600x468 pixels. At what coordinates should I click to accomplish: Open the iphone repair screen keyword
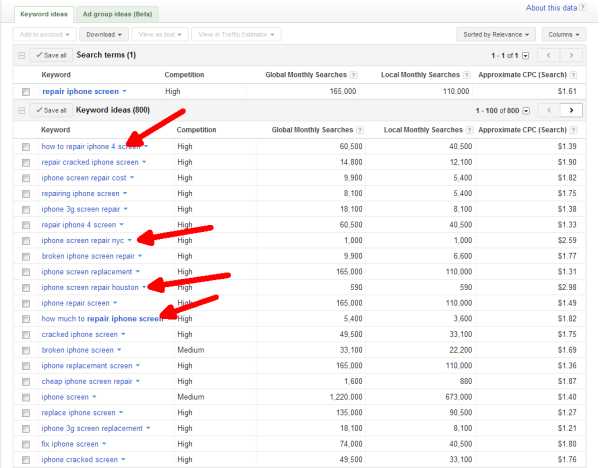(x=75, y=303)
